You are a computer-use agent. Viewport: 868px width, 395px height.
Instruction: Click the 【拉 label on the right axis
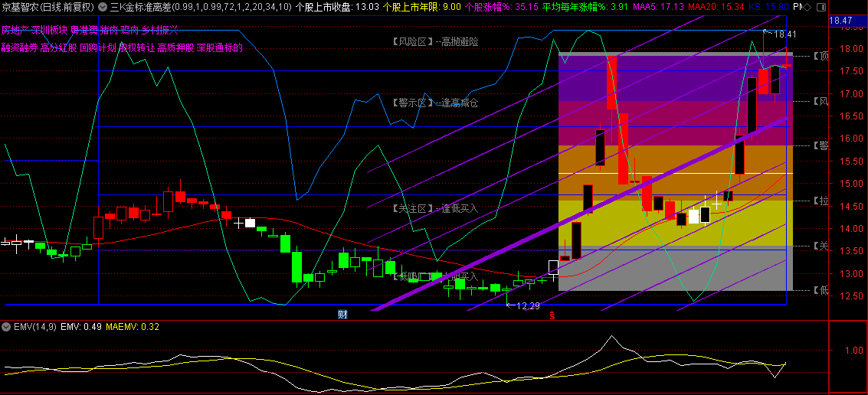tap(821, 201)
